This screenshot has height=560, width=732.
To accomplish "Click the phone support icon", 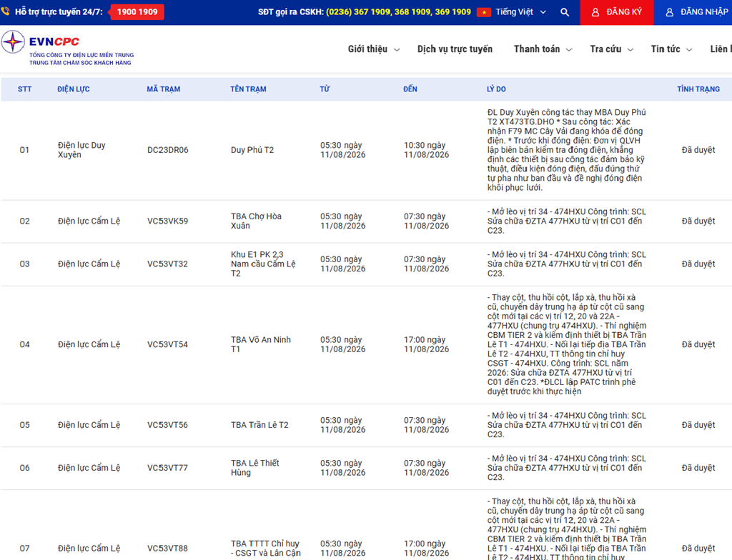I will tap(5, 11).
